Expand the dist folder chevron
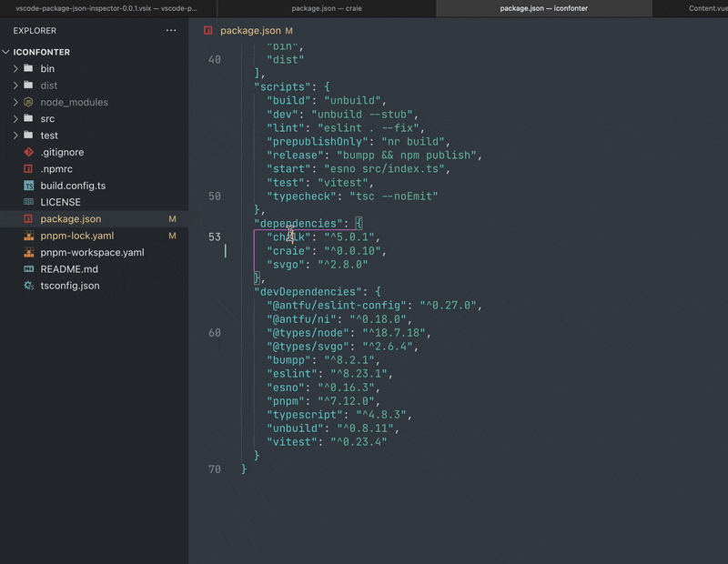The image size is (728, 564). coord(15,86)
